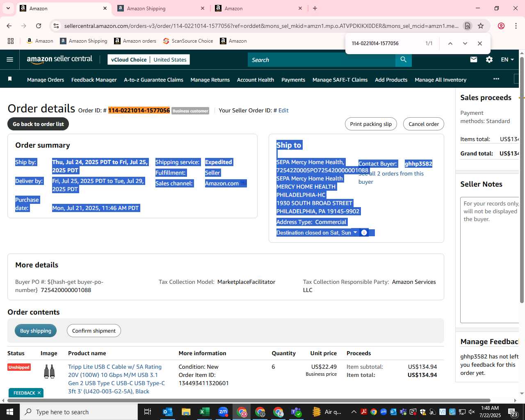Click Go back to order list button

click(x=38, y=124)
